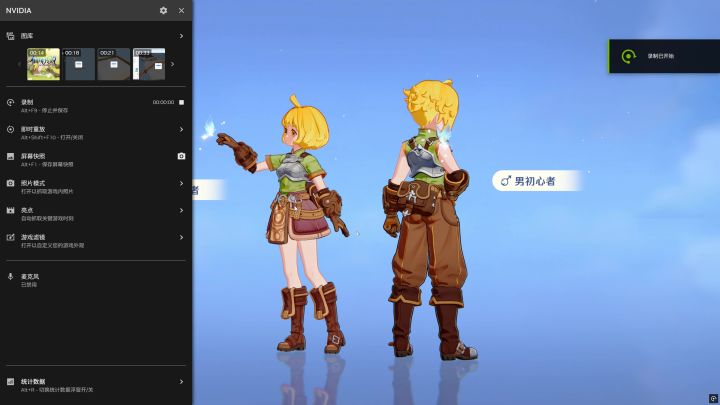Expand the statistics (统计数据) chevron

tap(181, 382)
